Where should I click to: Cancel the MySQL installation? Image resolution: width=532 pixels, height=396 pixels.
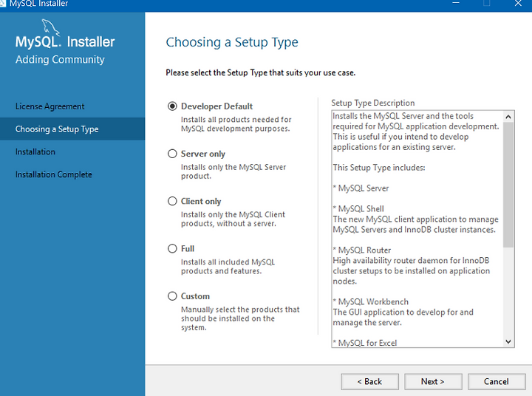pos(497,382)
